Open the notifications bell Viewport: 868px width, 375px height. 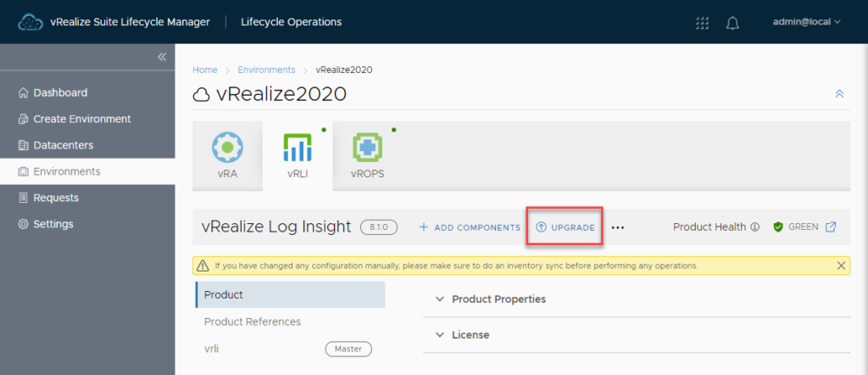click(732, 23)
